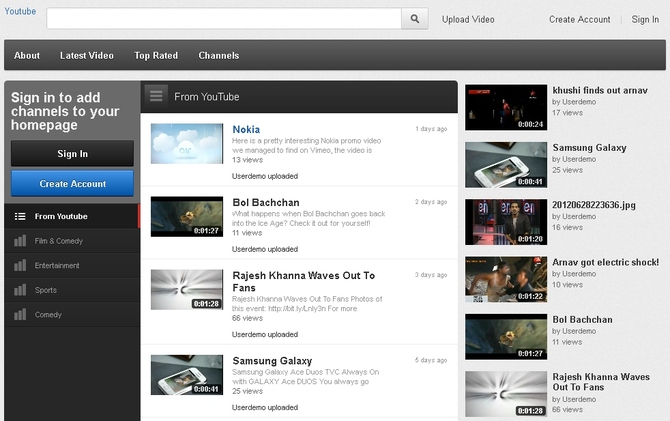Click khushi finds out arnav title
The height and width of the screenshot is (421, 670).
(600, 90)
